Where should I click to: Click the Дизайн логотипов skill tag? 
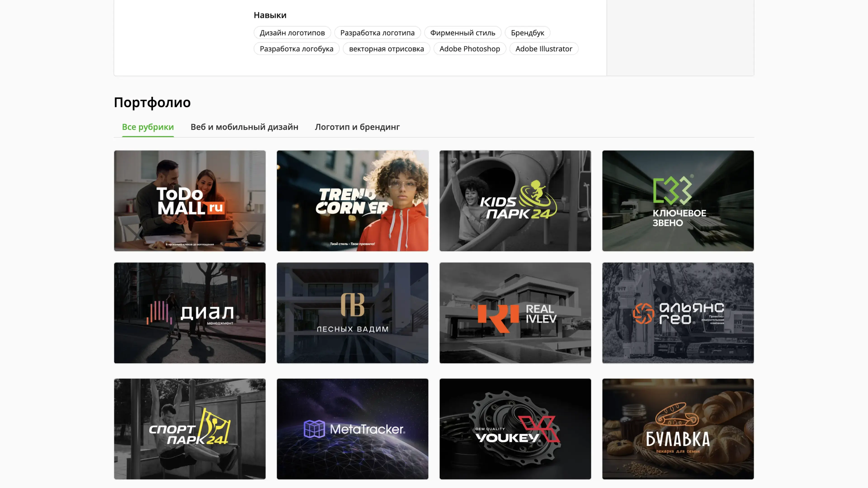(292, 33)
